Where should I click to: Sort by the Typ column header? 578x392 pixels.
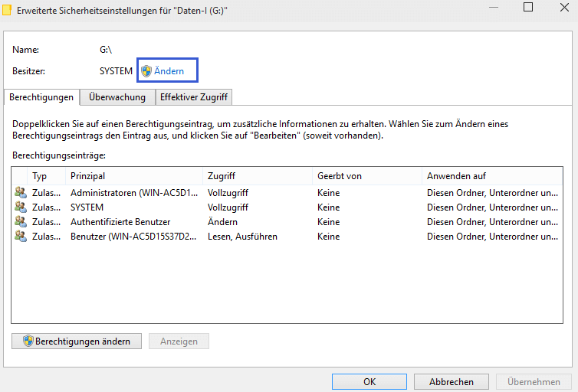(x=46, y=176)
